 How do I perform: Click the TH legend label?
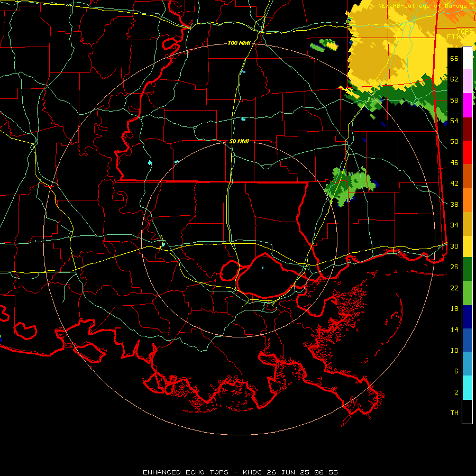pos(454,413)
